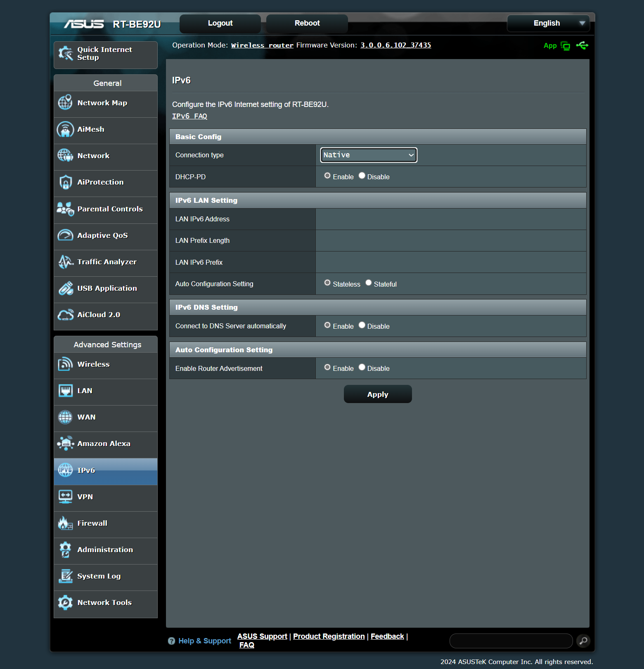Open Quick Internet Setup wizard icon
Screen dimensions: 644x669
point(66,53)
